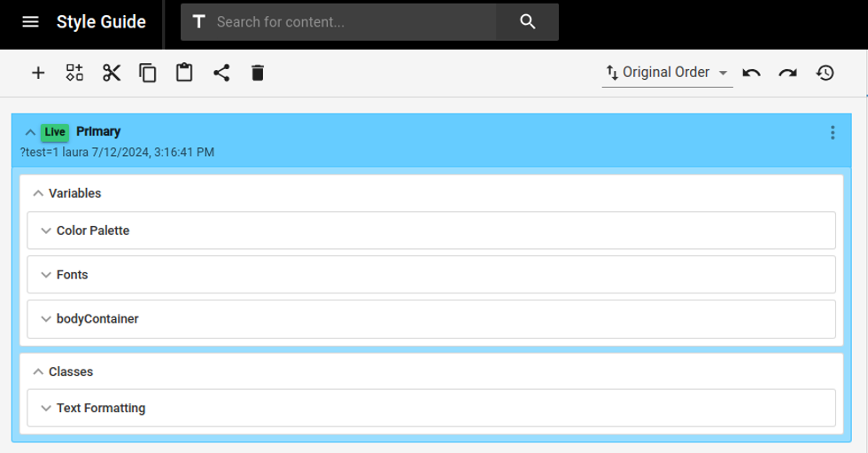Redo the last undone action
Image resolution: width=868 pixels, height=453 pixels.
(x=787, y=73)
